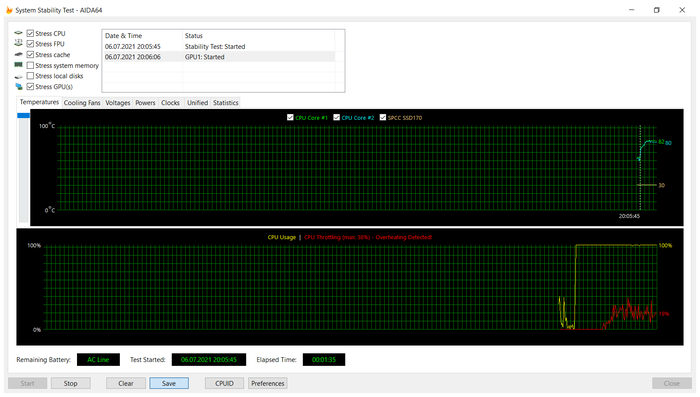Switch to the Unified tab
700x397 pixels.
(197, 103)
